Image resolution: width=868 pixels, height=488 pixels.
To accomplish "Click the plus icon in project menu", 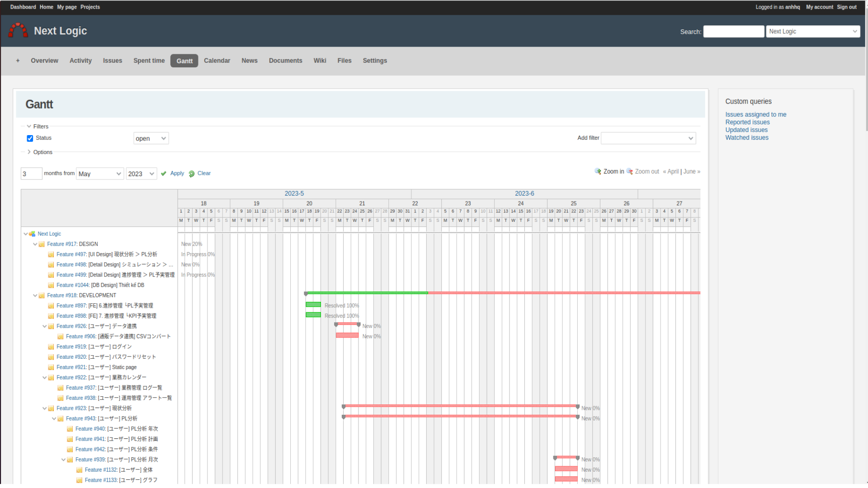I will [x=18, y=61].
